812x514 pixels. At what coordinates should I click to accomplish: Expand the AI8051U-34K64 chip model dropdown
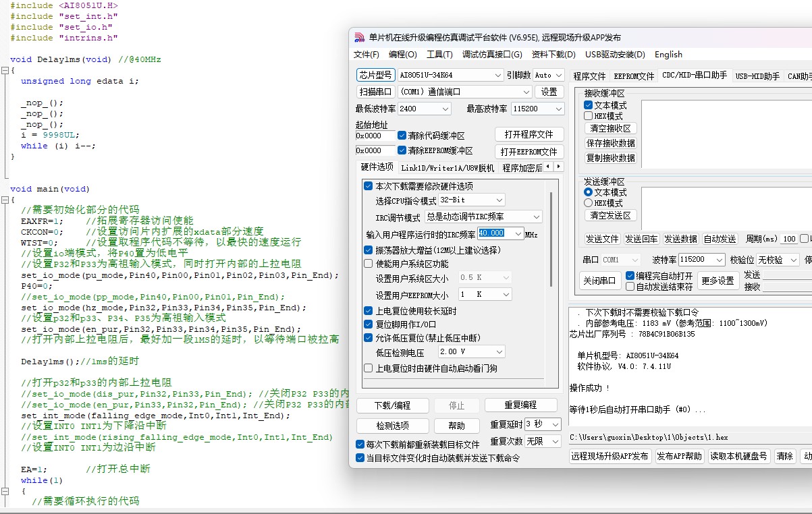pos(498,75)
